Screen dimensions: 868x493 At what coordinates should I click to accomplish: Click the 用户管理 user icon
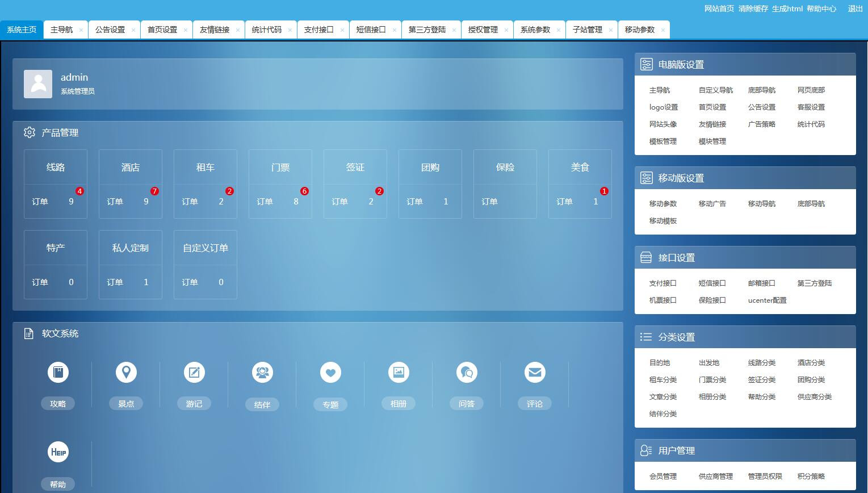tap(646, 450)
